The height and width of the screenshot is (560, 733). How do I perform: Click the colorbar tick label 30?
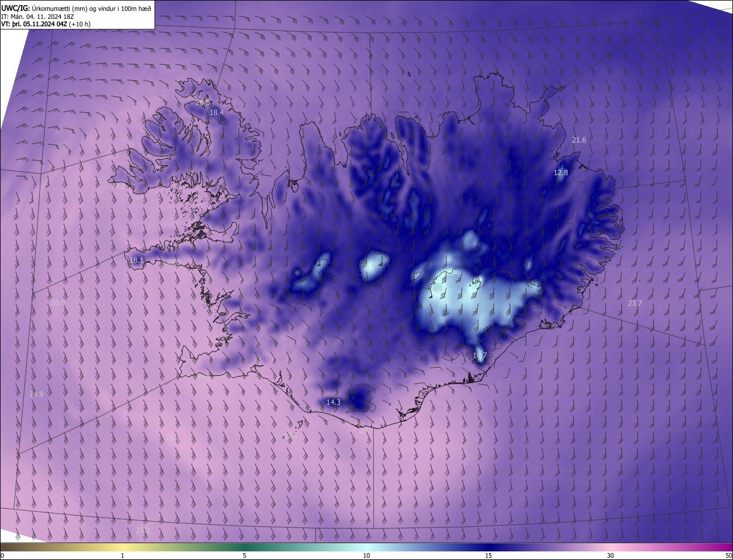[x=610, y=555]
